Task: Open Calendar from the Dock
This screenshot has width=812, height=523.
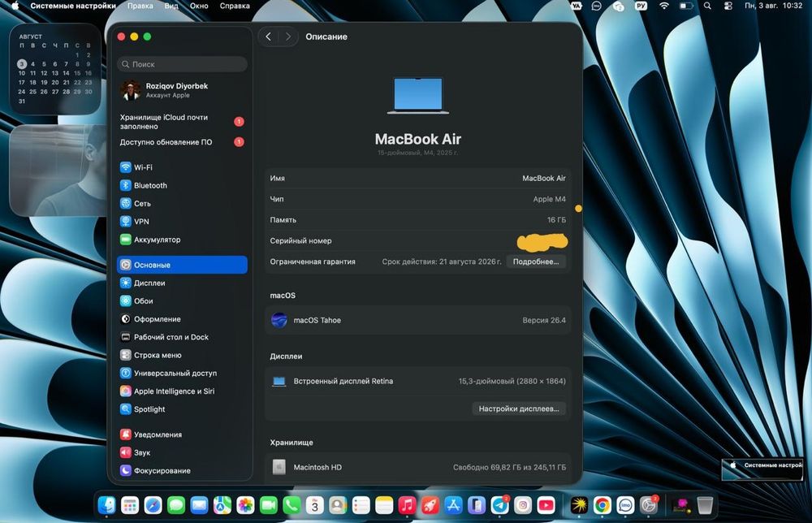Action: click(314, 505)
